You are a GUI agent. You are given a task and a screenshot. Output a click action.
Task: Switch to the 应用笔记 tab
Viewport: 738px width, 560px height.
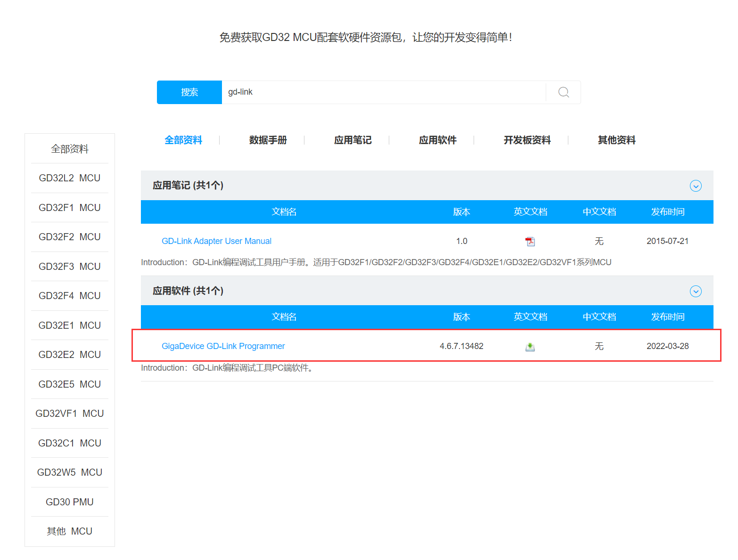[x=353, y=140]
